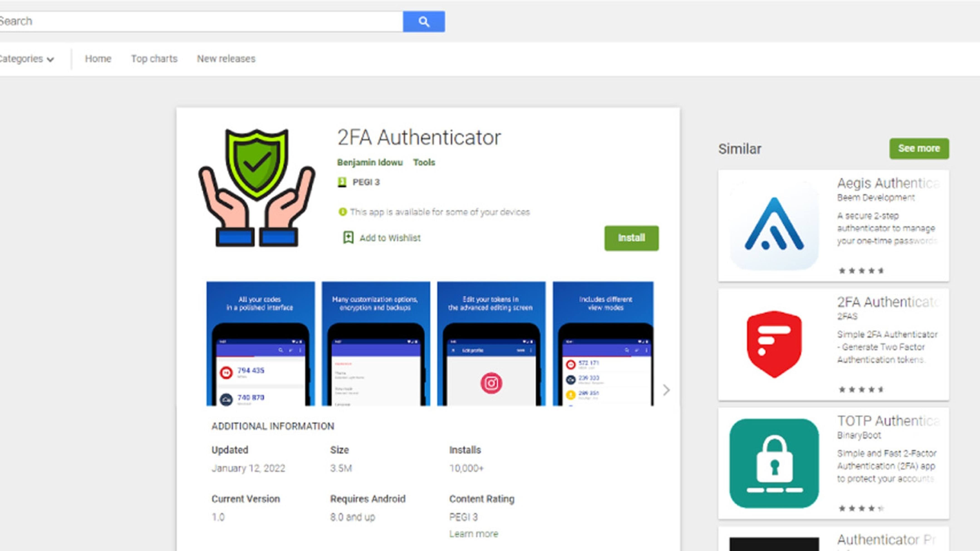Open the TOTP Authenticator lock icon
Screen dimensions: 980x551
[774, 463]
